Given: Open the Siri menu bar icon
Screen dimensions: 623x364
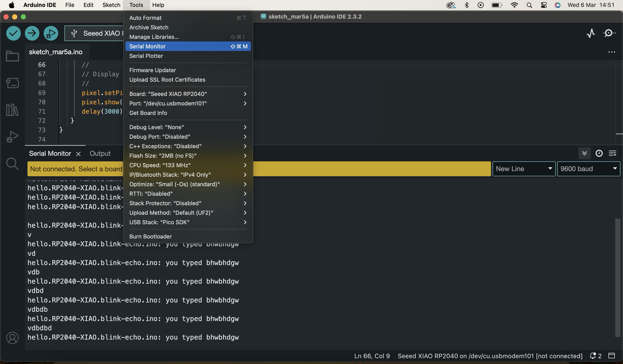Looking at the screenshot, I should coord(557,5).
